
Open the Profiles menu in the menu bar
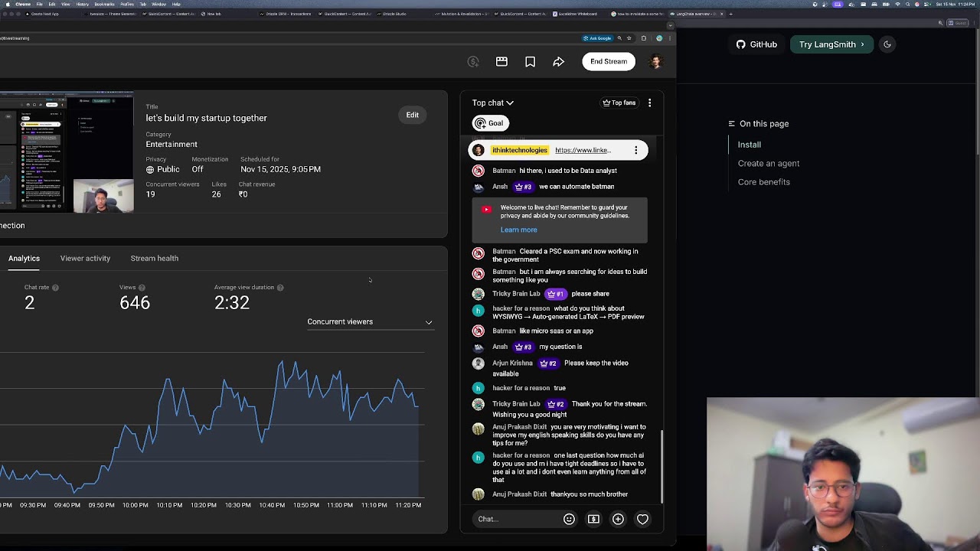point(127,4)
